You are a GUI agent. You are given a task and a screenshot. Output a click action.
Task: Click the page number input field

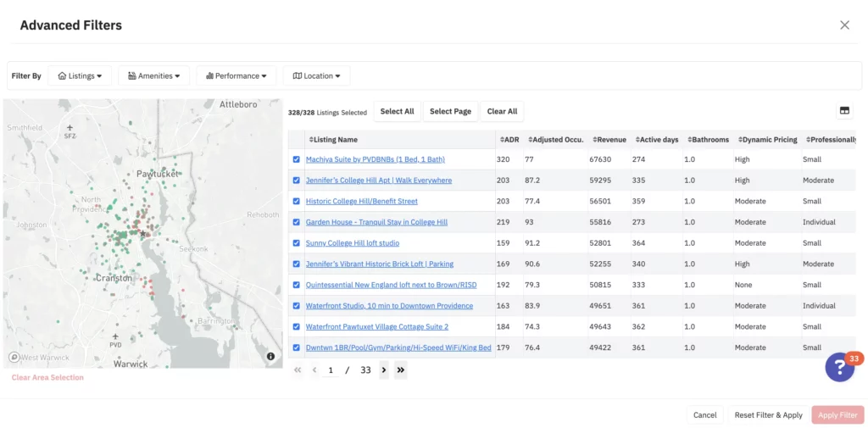[x=331, y=370]
